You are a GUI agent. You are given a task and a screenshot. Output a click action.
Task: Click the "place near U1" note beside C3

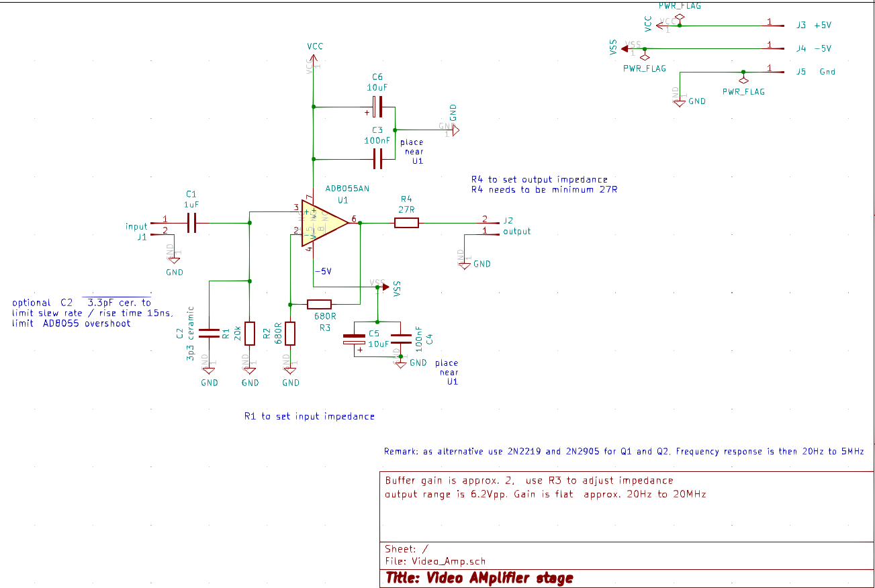coord(412,152)
